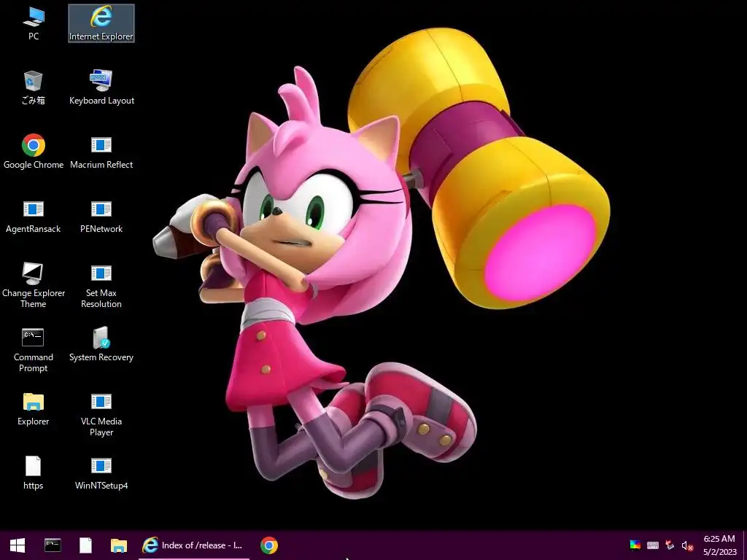
Task: Select Set Max Resolution shortcut
Action: click(x=101, y=285)
